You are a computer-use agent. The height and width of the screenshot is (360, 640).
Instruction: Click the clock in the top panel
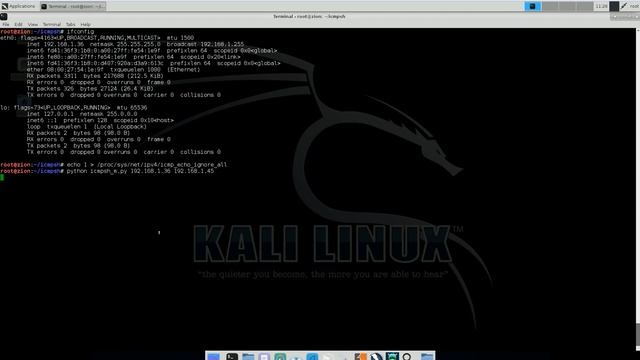pyautogui.click(x=601, y=6)
